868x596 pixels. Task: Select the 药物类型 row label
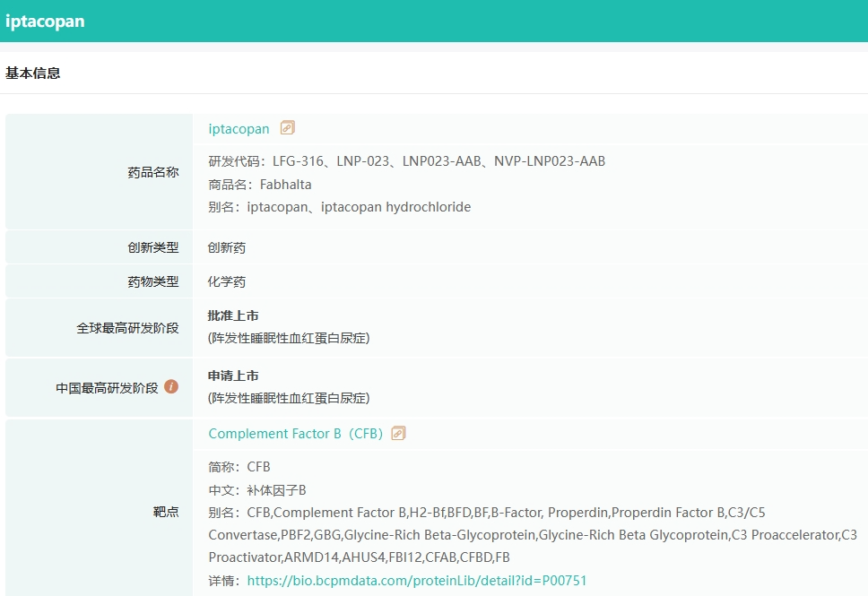(x=153, y=281)
